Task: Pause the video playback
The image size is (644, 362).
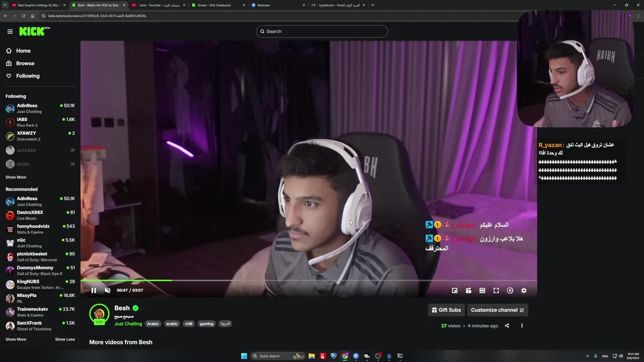Action: (94, 290)
